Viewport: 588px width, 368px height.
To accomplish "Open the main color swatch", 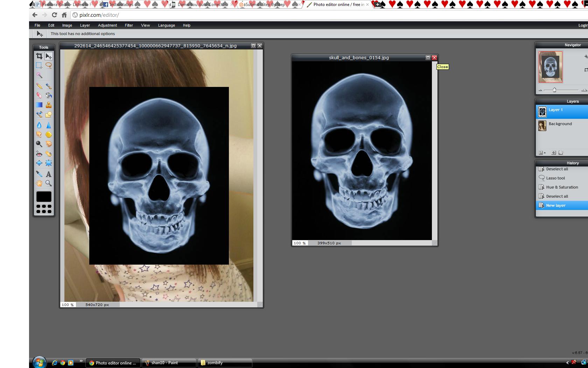I will tap(44, 197).
